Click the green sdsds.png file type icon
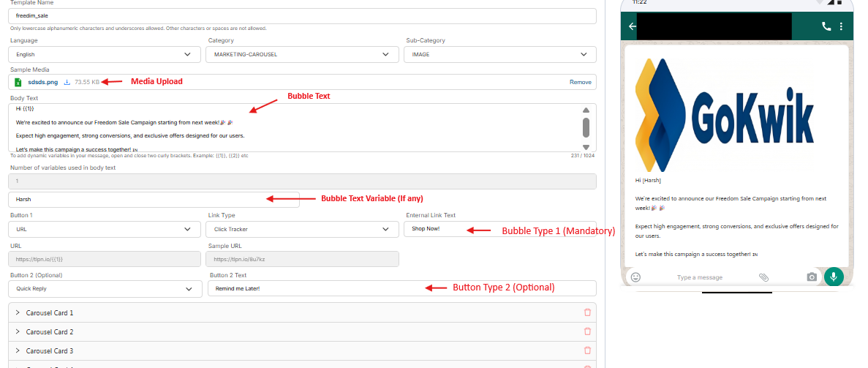 tap(18, 82)
